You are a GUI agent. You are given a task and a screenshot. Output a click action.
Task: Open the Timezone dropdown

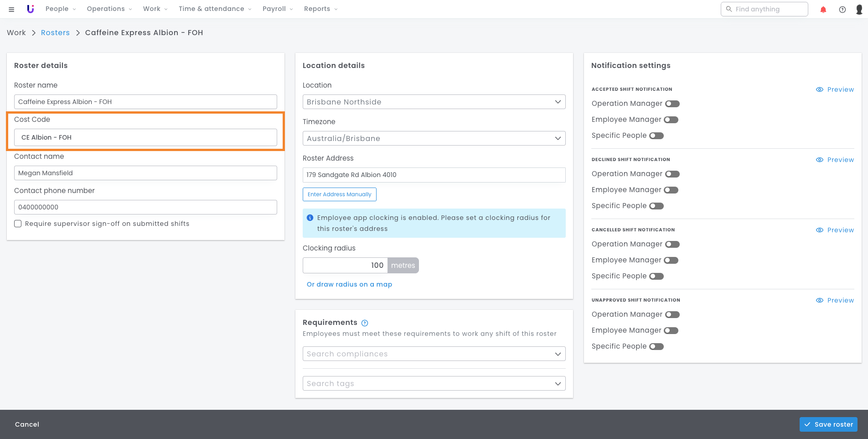coord(434,138)
